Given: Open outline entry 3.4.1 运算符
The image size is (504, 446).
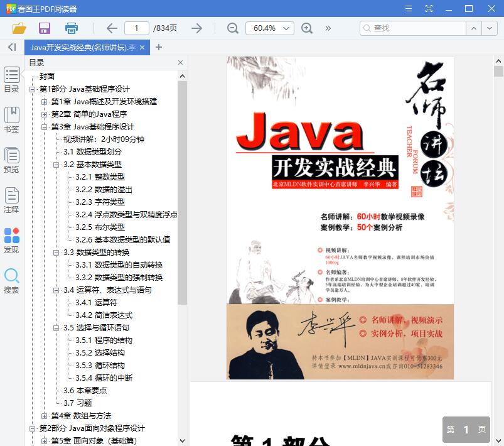Looking at the screenshot, I should pos(97,303).
